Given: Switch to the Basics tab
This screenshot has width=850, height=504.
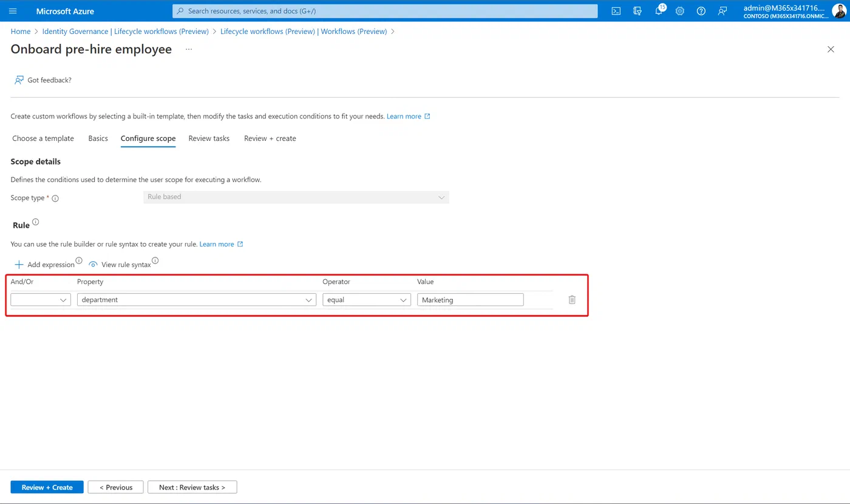Looking at the screenshot, I should [x=98, y=138].
